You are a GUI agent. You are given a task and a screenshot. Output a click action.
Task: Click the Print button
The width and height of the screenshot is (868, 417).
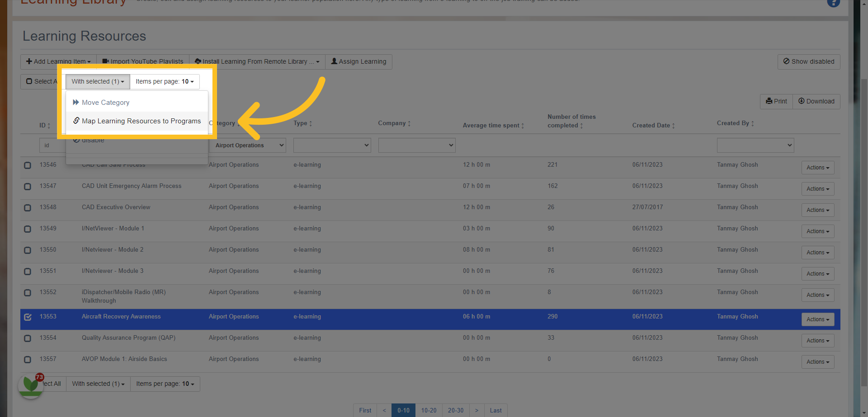776,101
